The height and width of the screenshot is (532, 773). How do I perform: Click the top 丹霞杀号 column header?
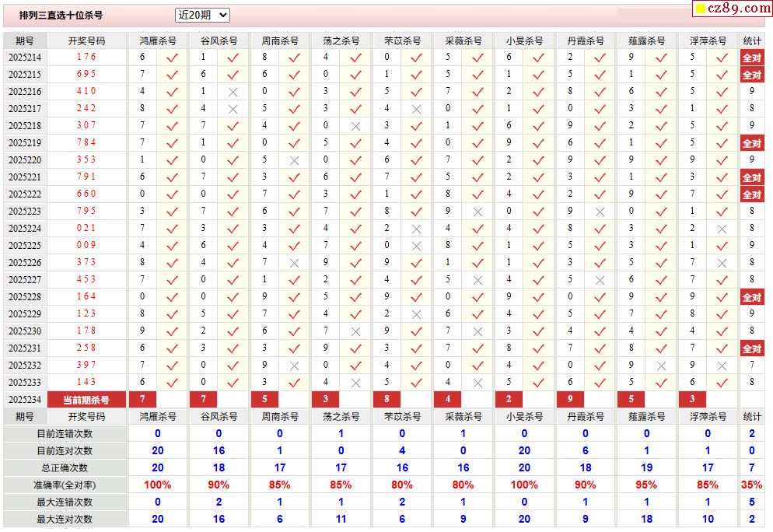point(586,41)
